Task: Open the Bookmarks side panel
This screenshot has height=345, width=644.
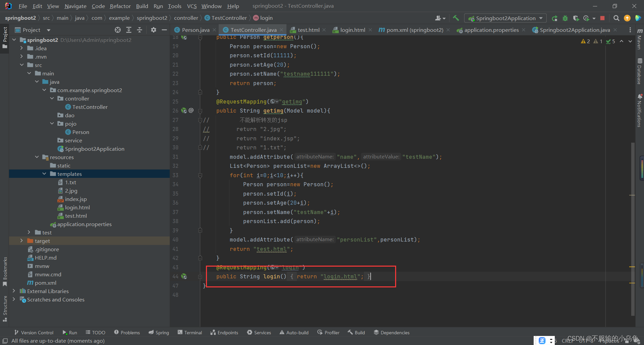Action: click(5, 271)
